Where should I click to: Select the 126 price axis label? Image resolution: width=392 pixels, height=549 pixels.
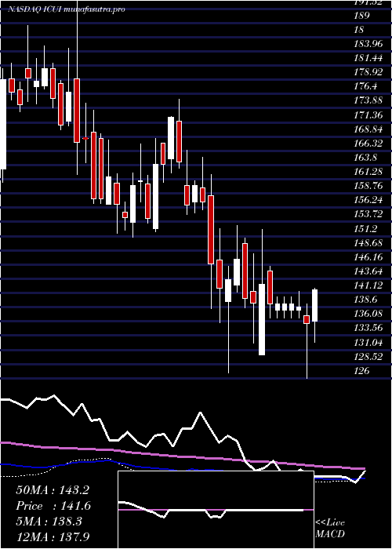(x=362, y=370)
